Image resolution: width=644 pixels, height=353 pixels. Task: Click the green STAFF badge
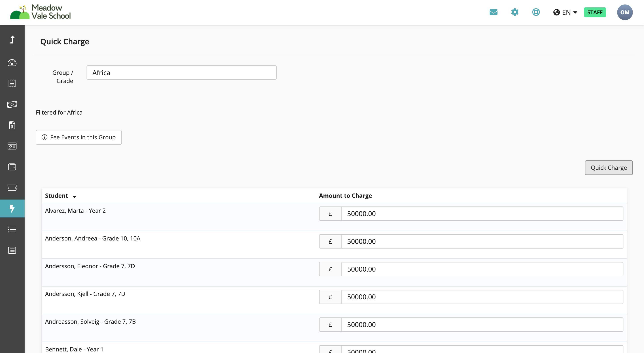click(595, 12)
